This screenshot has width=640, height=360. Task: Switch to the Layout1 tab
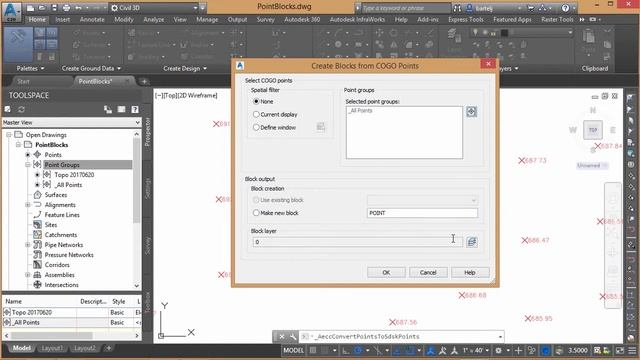tap(52, 348)
